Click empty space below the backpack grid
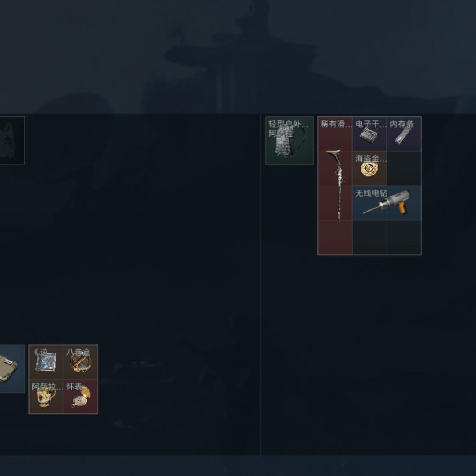The width and height of the screenshot is (476, 476). click(x=369, y=355)
